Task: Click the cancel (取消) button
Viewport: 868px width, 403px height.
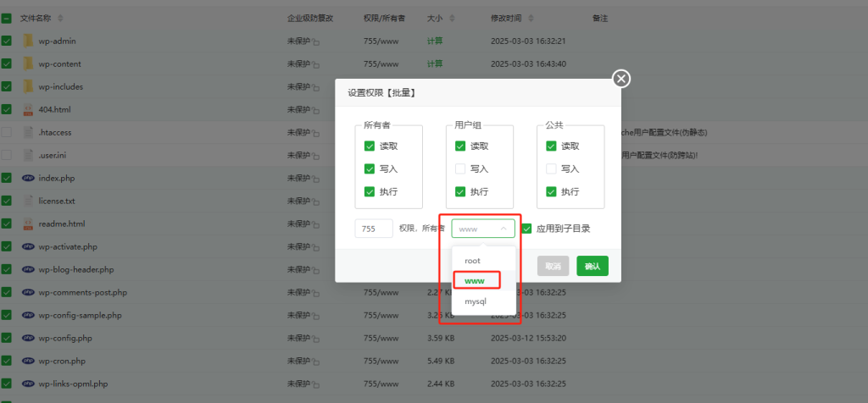Action: point(553,266)
